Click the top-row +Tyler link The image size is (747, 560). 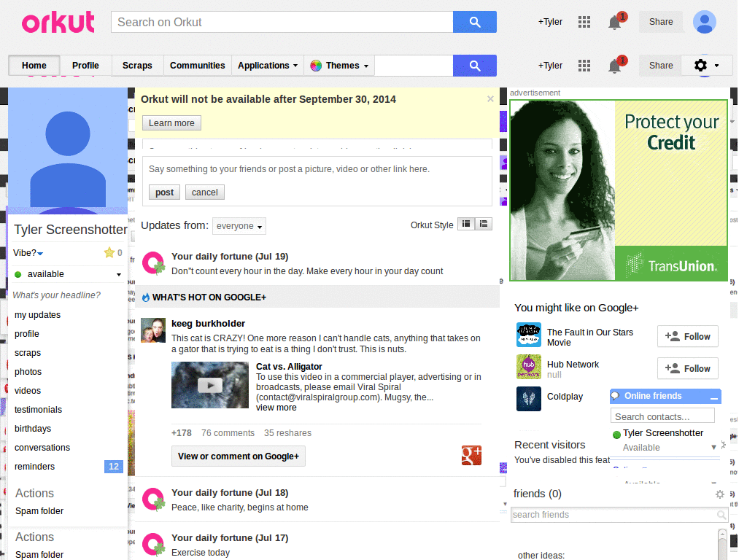pyautogui.click(x=550, y=22)
